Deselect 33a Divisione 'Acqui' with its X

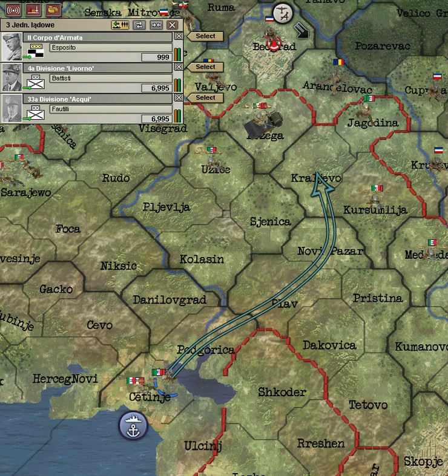179,97
